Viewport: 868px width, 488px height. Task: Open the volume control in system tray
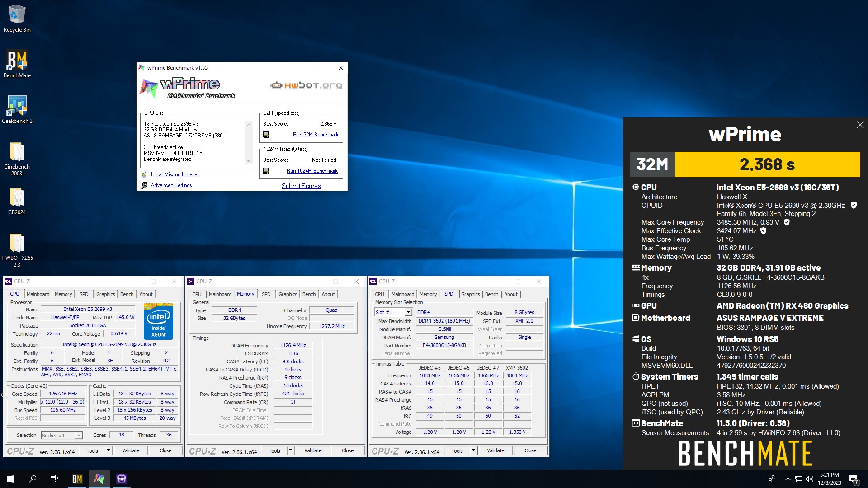(x=810, y=479)
